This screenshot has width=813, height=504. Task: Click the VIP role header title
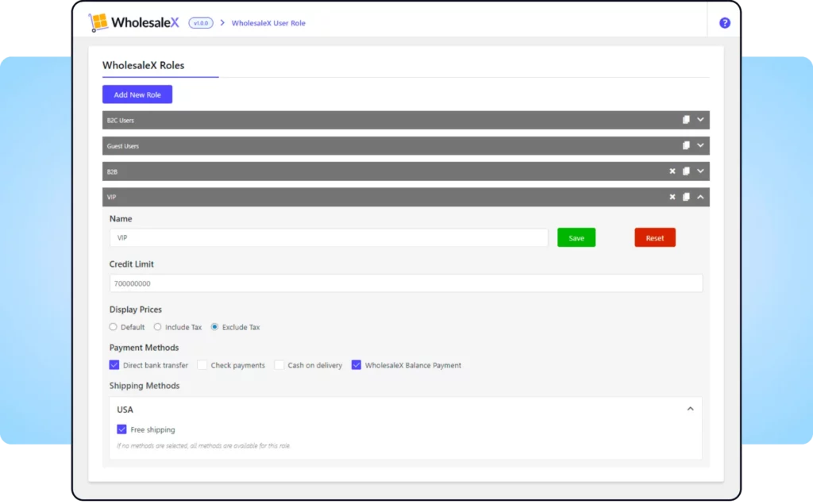pyautogui.click(x=111, y=197)
